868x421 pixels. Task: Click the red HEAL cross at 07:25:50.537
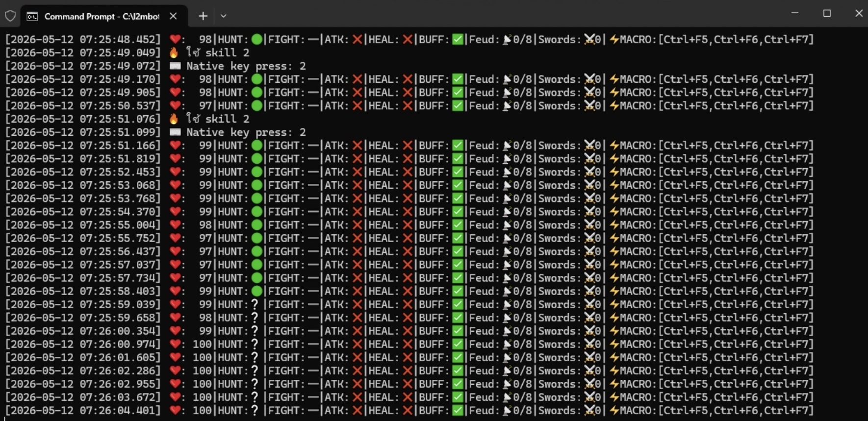[x=408, y=105]
